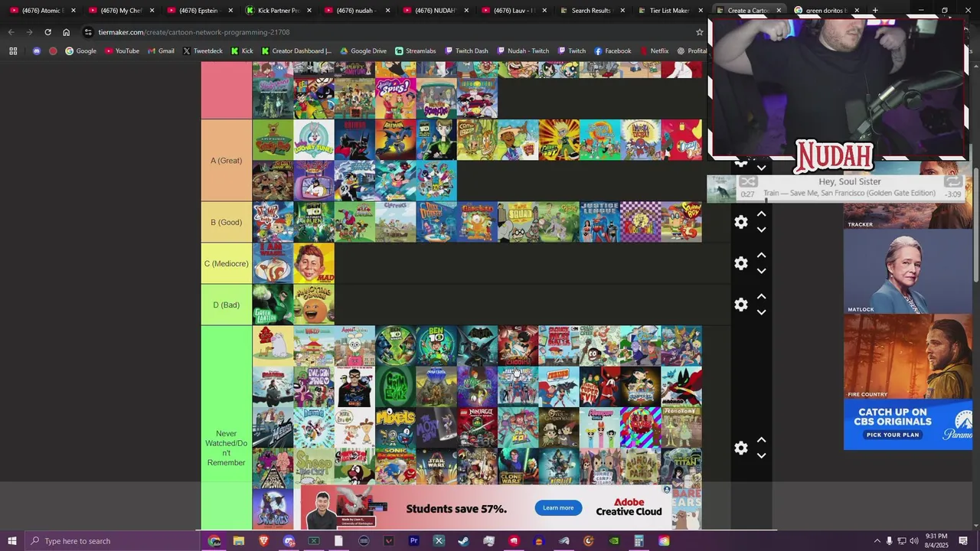Open Gmail bookmark
This screenshot has height=551, width=980.
click(161, 51)
